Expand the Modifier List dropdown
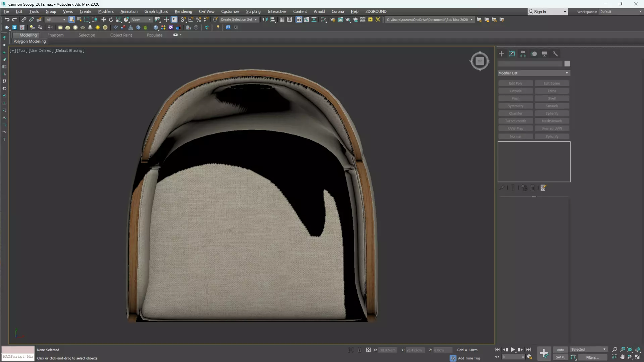 [x=534, y=73]
